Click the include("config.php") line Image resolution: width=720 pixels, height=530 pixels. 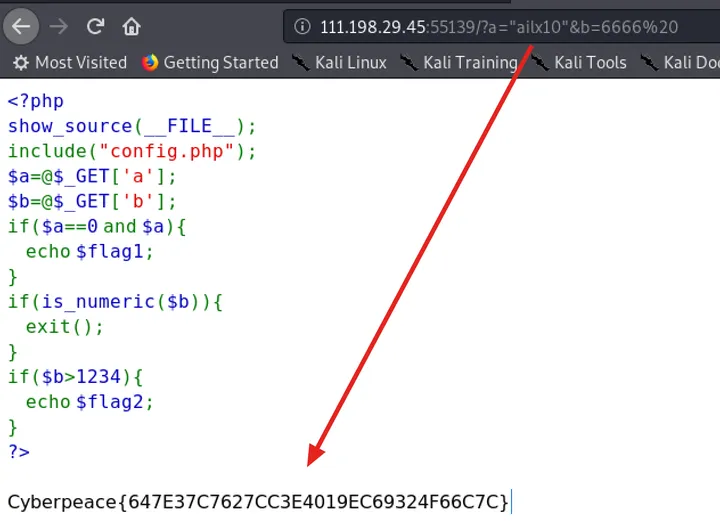[132, 151]
